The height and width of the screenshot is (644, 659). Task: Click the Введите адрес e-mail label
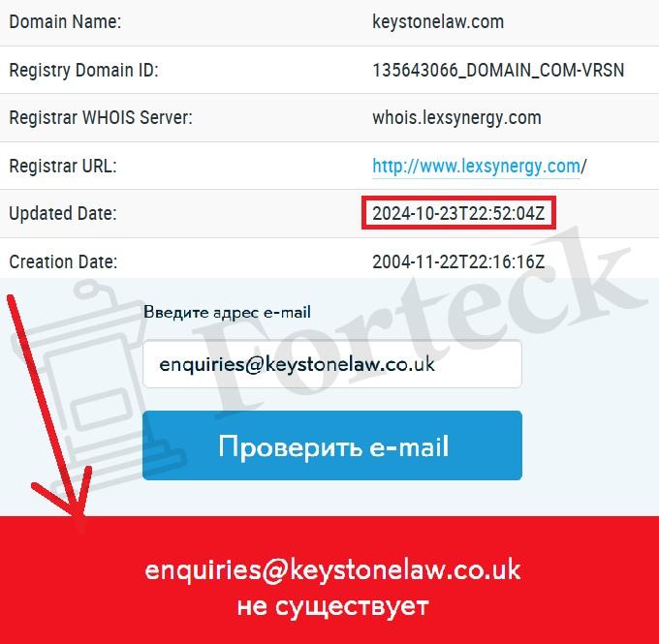point(227,312)
